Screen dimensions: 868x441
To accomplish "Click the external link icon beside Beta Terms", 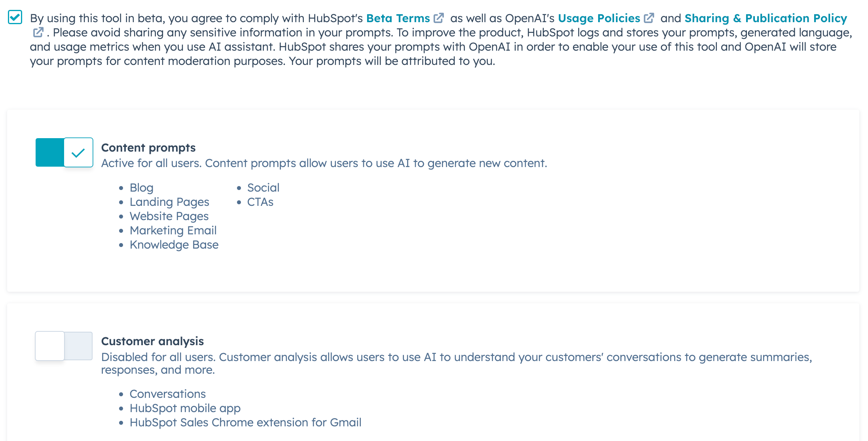I will [x=439, y=17].
